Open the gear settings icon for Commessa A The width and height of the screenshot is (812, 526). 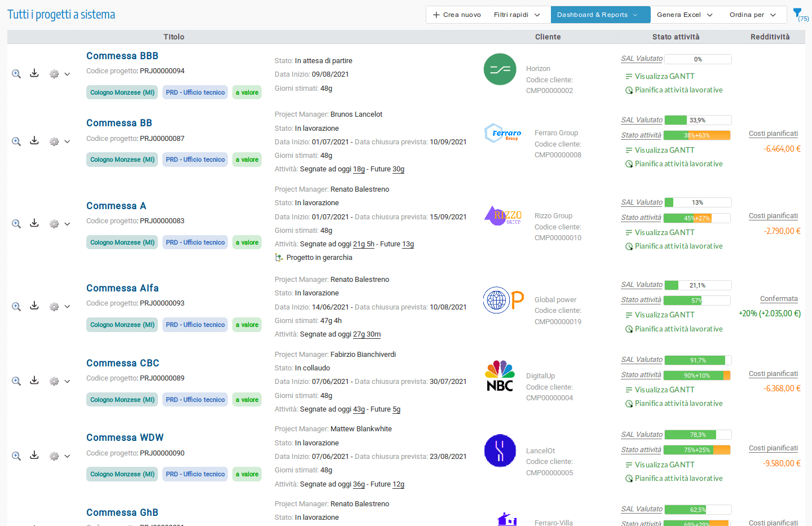pyautogui.click(x=54, y=224)
